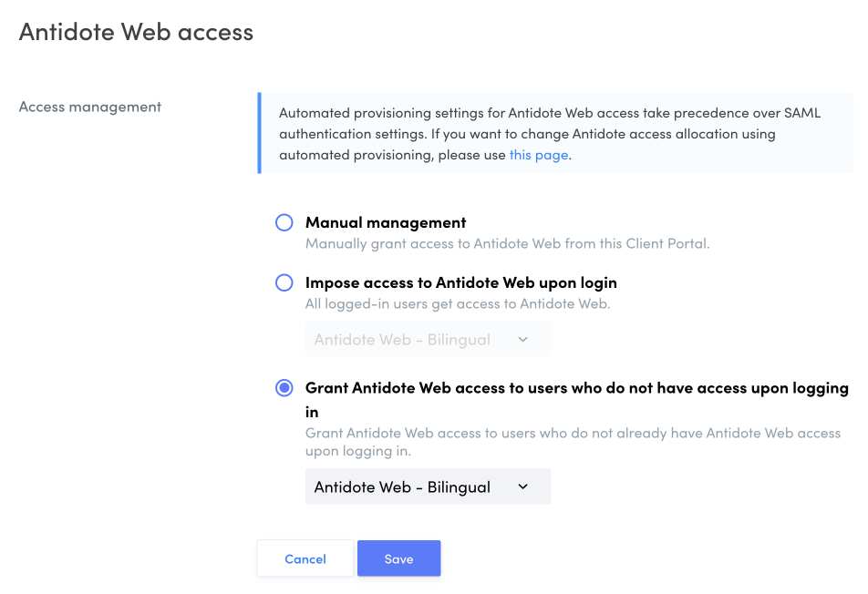Click the selected Grant Antidote Web access radio
The image size is (868, 594).
click(x=284, y=388)
